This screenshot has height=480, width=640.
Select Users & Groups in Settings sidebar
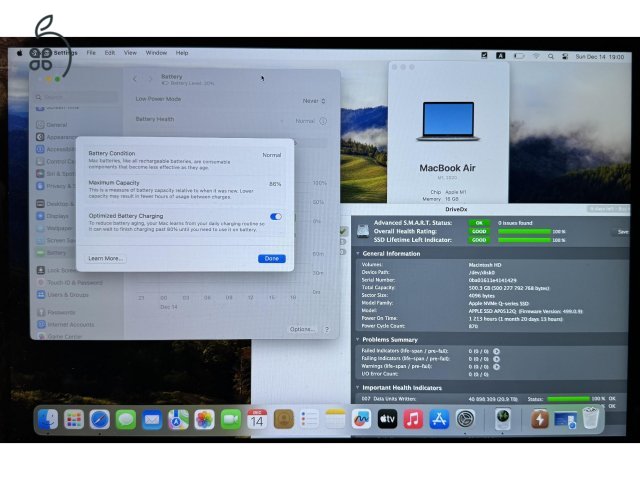pos(62,295)
